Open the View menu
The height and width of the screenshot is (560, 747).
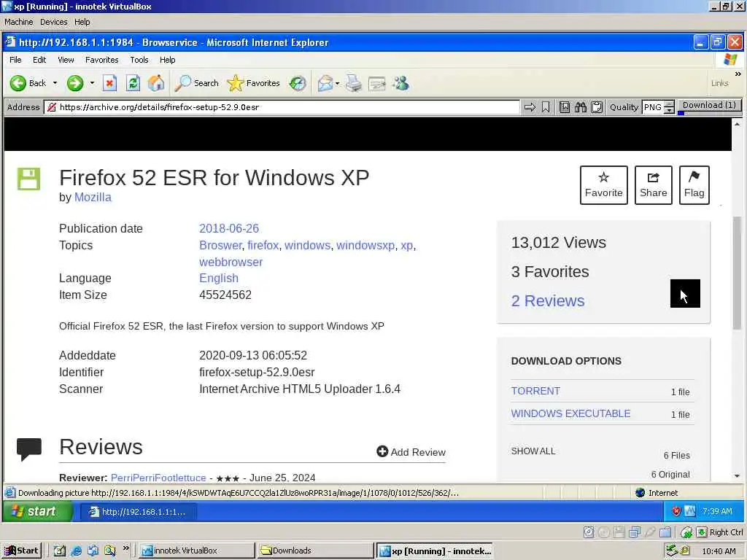(66, 60)
